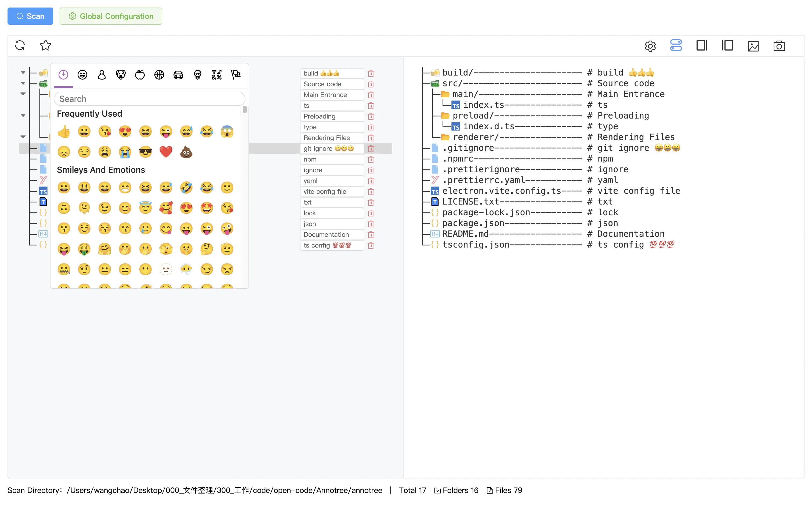This screenshot has width=812, height=508.
Task: Open the settings gear icon
Action: tap(650, 46)
